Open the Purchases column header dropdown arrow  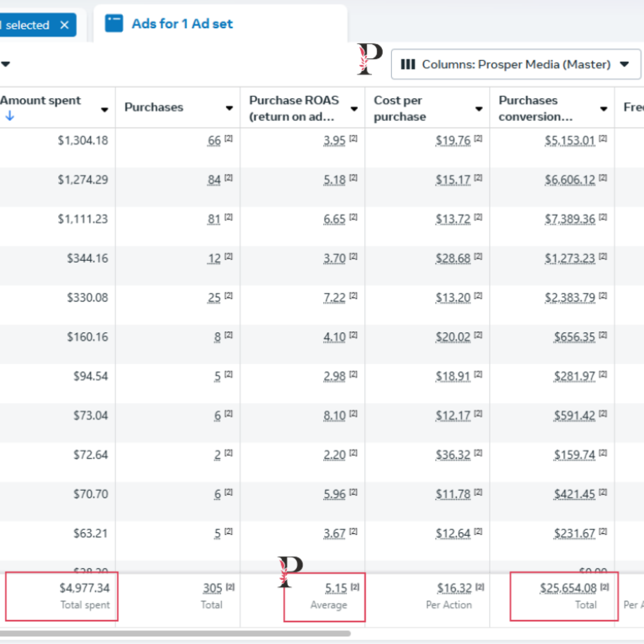(229, 108)
